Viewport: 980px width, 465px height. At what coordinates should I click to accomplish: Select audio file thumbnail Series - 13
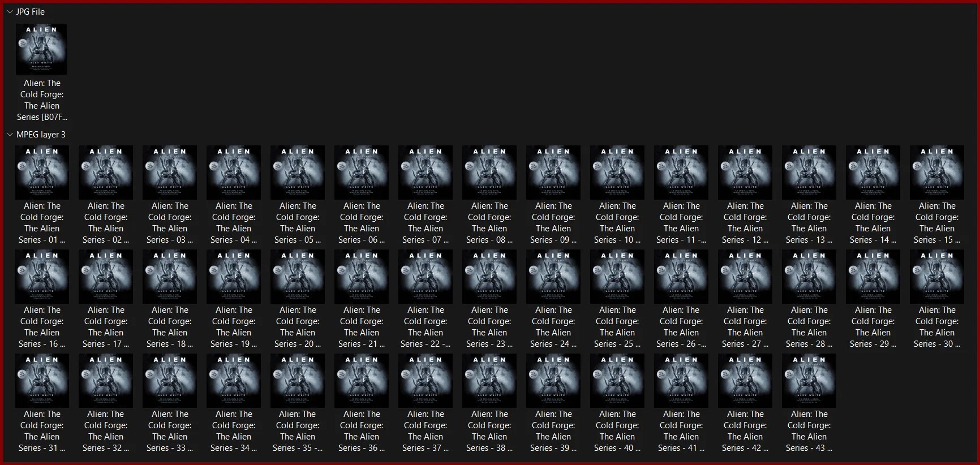[x=809, y=173]
